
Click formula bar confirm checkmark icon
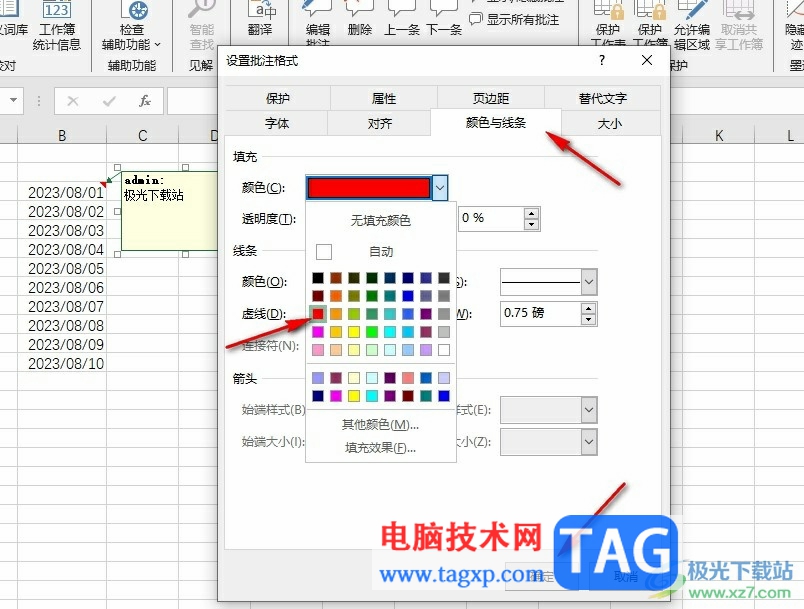tap(109, 101)
